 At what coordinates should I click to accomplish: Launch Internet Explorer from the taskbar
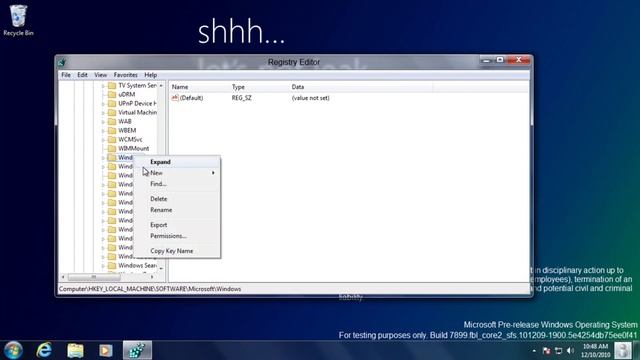click(x=44, y=350)
